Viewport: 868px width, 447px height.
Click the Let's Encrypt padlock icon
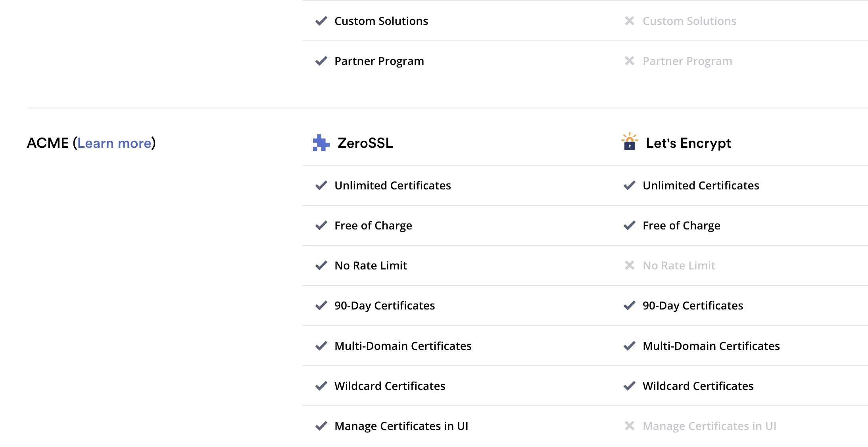630,142
